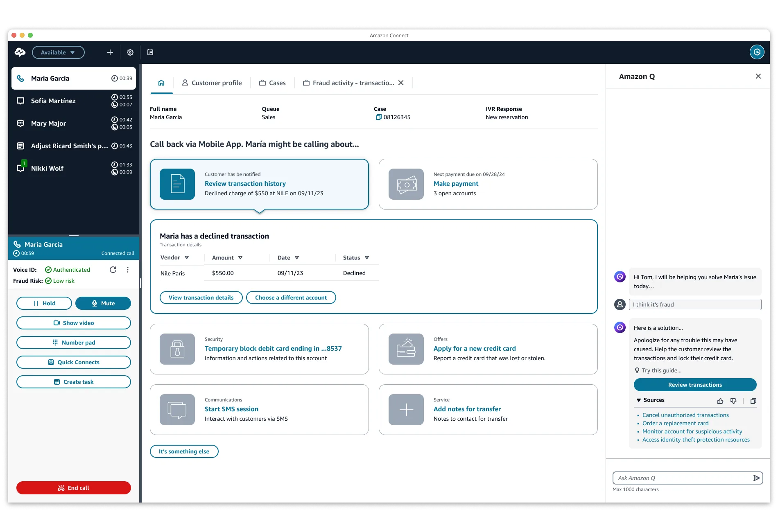
Task: Collapse the Sources section
Action: (639, 400)
